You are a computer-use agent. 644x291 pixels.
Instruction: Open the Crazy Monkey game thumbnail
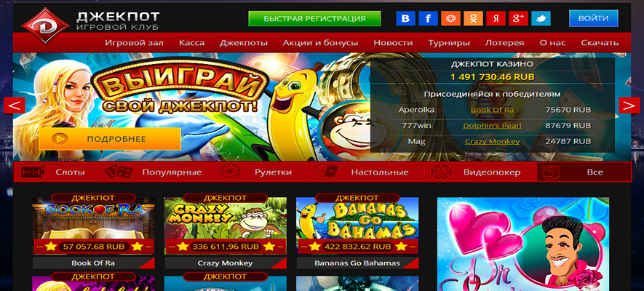point(226,226)
